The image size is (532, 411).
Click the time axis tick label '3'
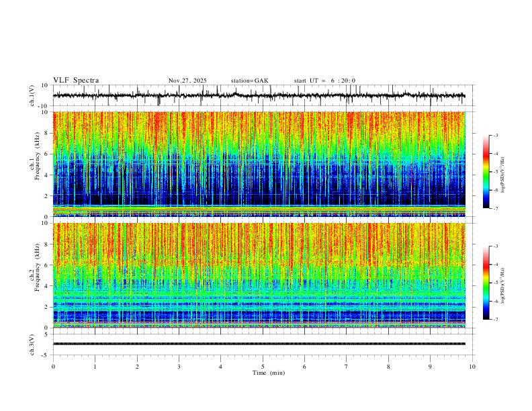click(x=179, y=367)
